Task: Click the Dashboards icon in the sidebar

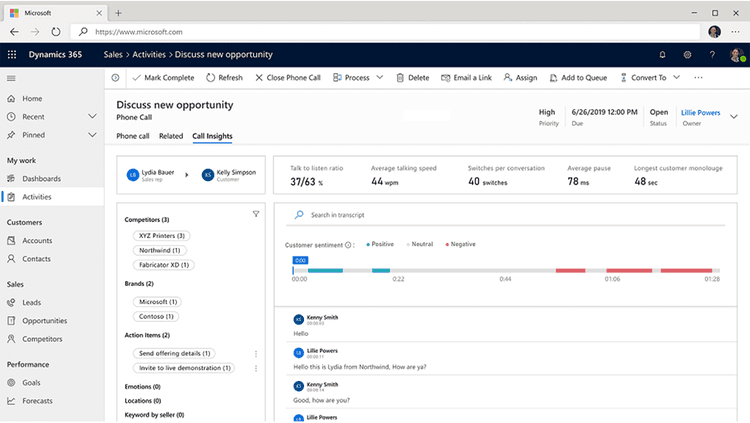Action: click(11, 178)
